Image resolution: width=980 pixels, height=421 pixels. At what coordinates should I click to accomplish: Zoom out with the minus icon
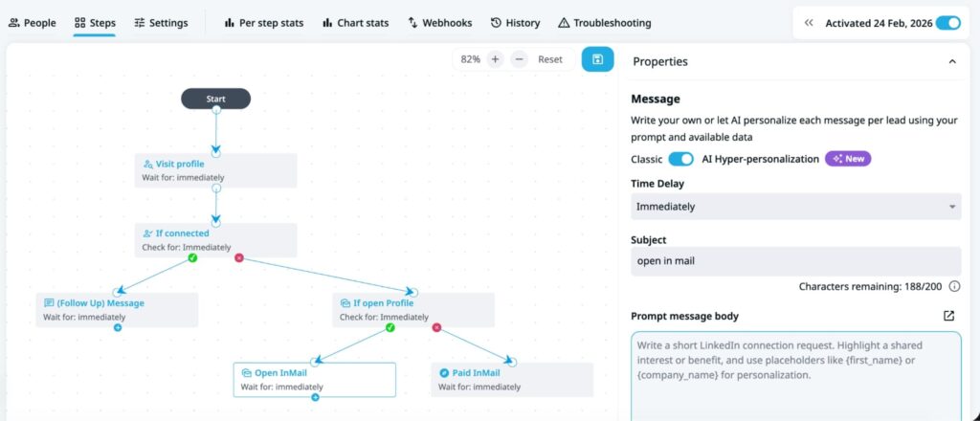point(519,59)
